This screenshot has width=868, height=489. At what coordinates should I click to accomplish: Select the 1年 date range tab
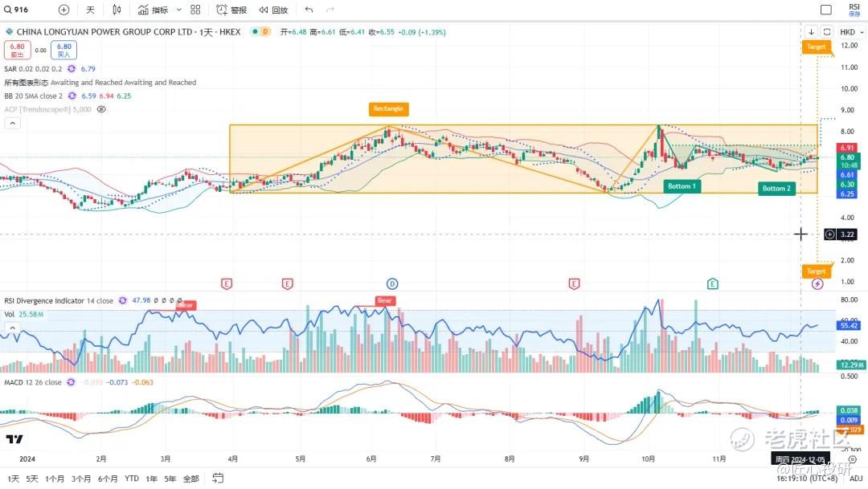tap(151, 479)
